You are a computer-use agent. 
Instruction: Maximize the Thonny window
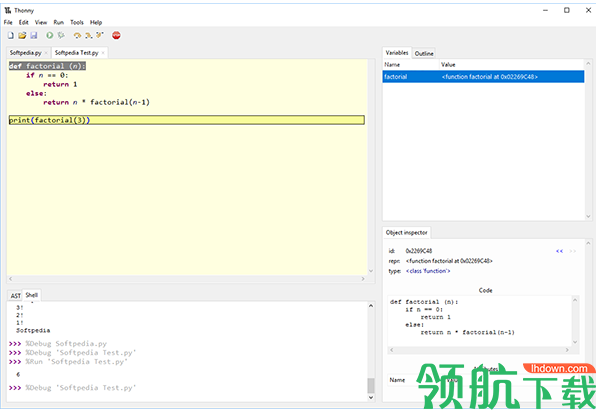567,10
